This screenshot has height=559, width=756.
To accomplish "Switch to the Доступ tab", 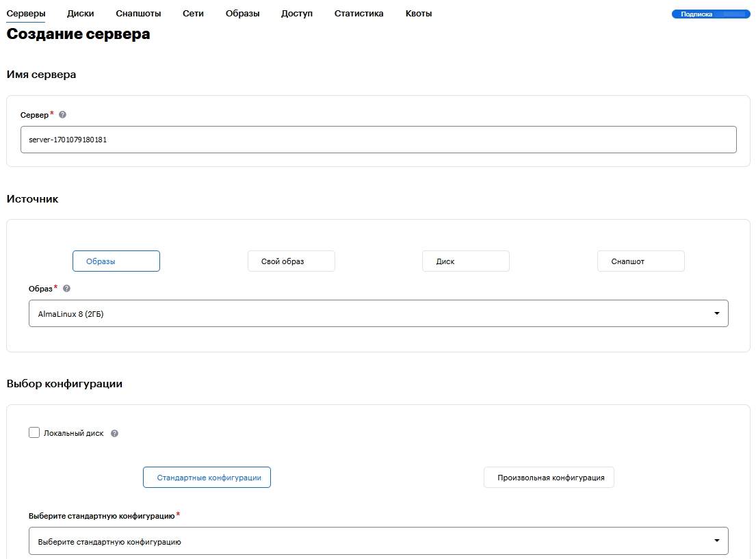I will coord(297,14).
